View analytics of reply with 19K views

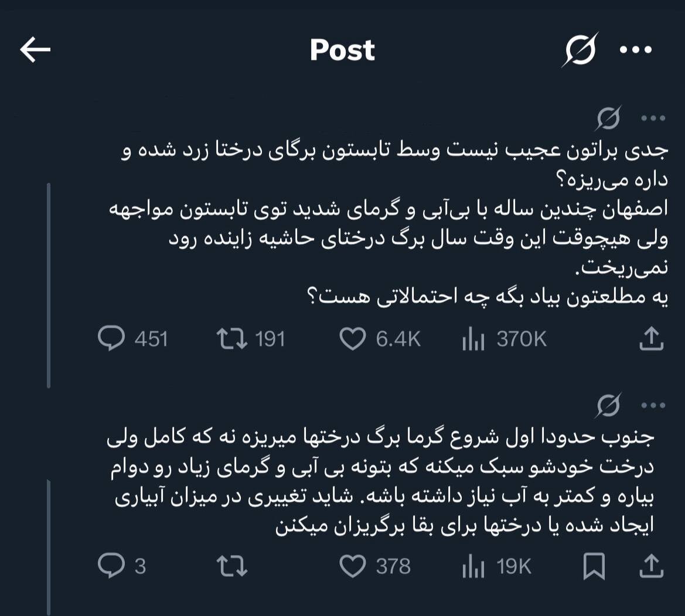[x=473, y=566]
